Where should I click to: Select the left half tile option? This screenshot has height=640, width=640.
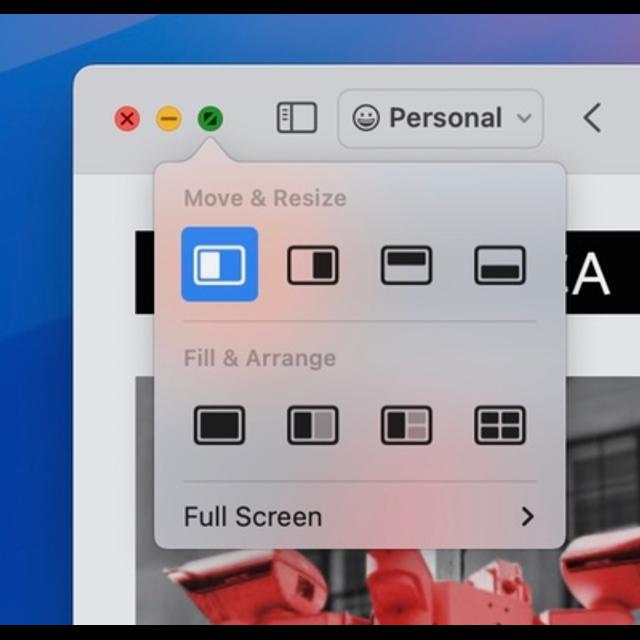tap(220, 264)
